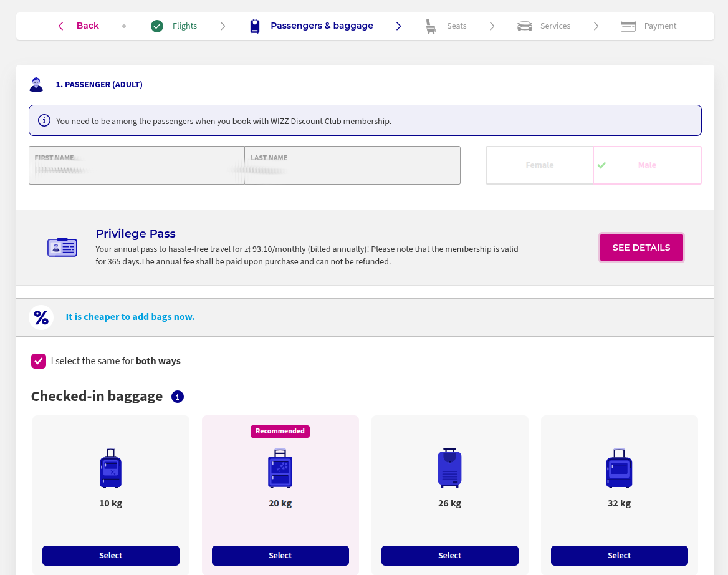
Task: Click the chevron after Seats step
Action: (x=492, y=26)
